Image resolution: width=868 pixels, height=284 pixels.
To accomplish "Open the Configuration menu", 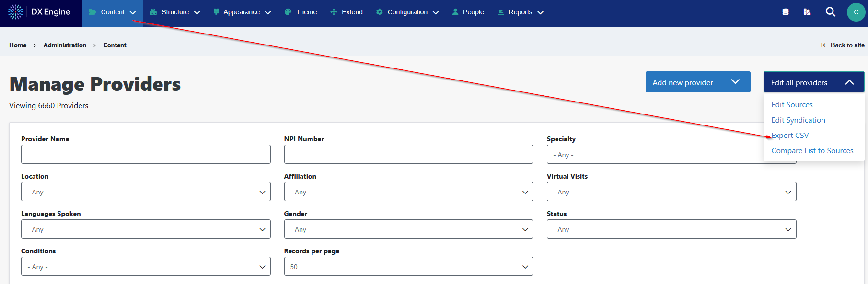I will pyautogui.click(x=407, y=12).
